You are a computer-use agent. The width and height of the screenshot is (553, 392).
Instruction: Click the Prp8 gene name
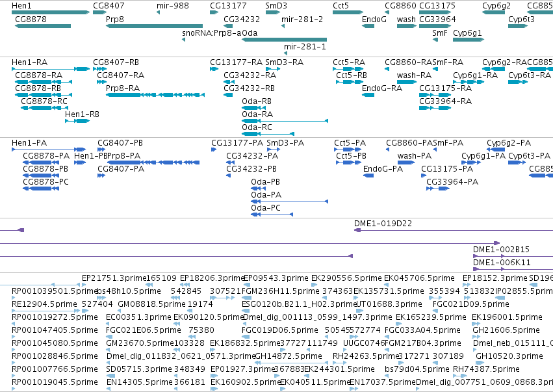click(x=115, y=20)
